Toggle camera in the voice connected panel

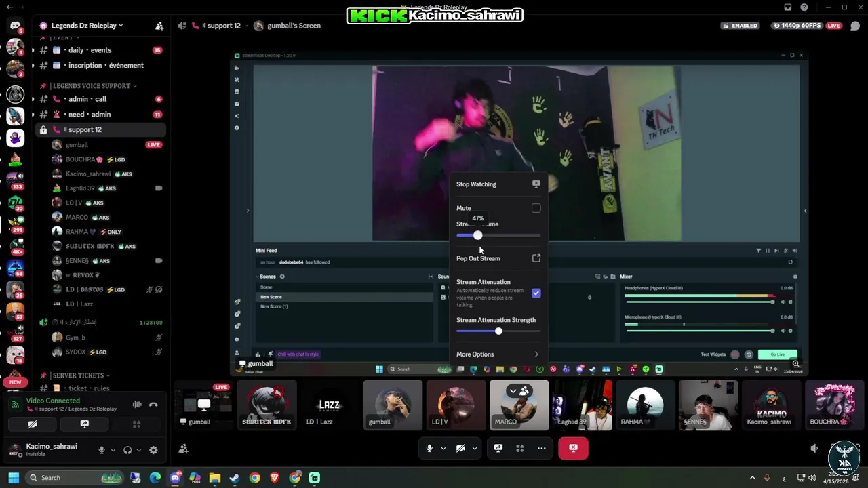coord(32,424)
